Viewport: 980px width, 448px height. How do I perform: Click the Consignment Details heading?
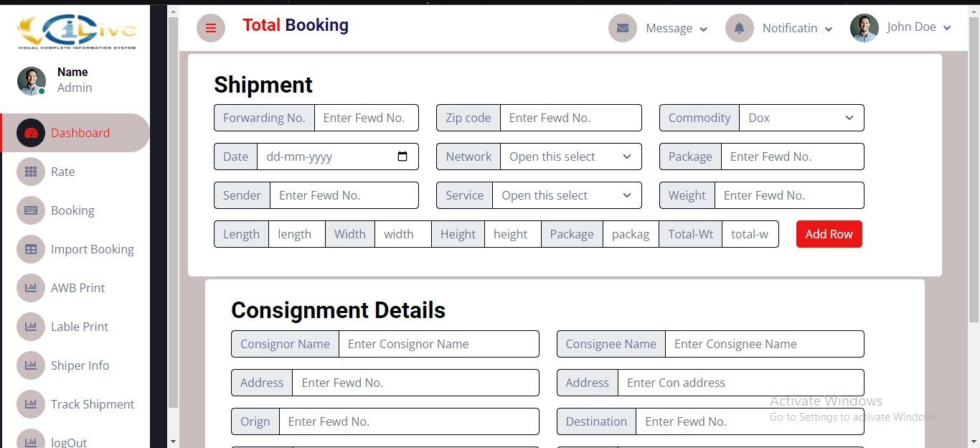pos(338,310)
